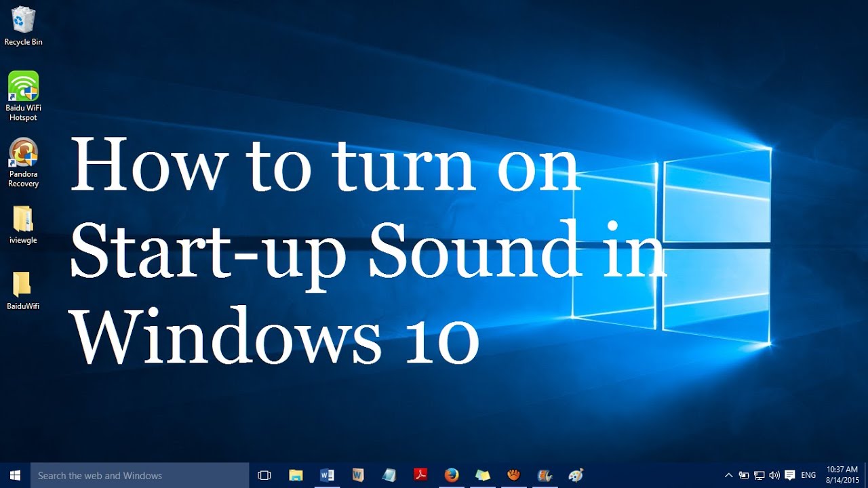Open Task View from the taskbar
This screenshot has width=868, height=488.
point(264,475)
